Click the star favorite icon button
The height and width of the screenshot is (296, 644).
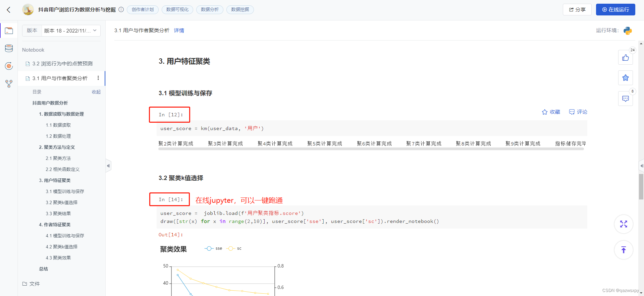click(625, 78)
